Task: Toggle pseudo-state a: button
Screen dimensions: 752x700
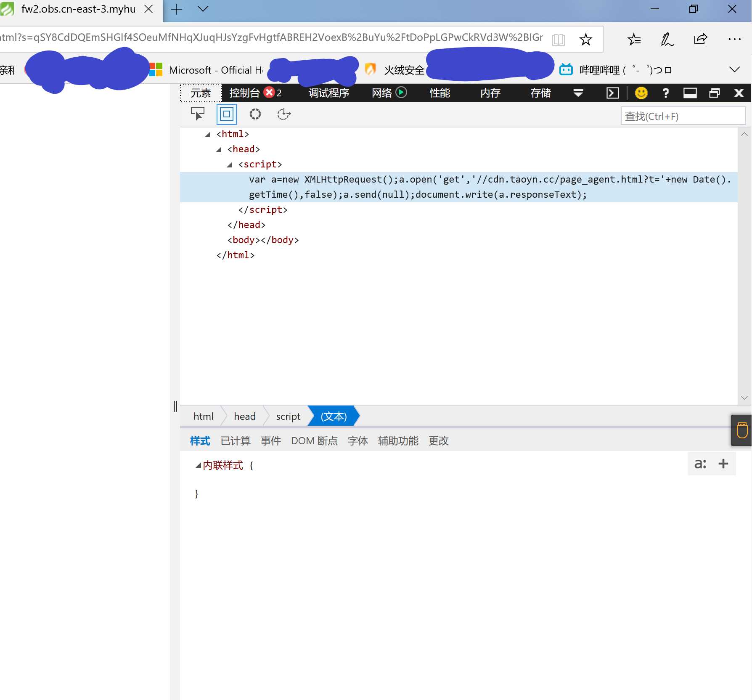Action: pyautogui.click(x=700, y=464)
